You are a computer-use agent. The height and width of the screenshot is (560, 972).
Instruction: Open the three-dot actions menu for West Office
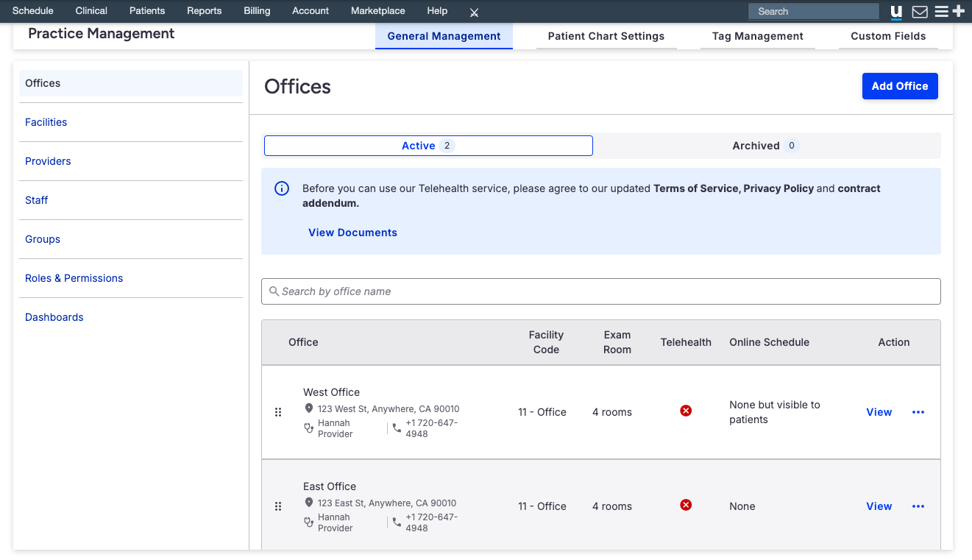click(x=918, y=412)
